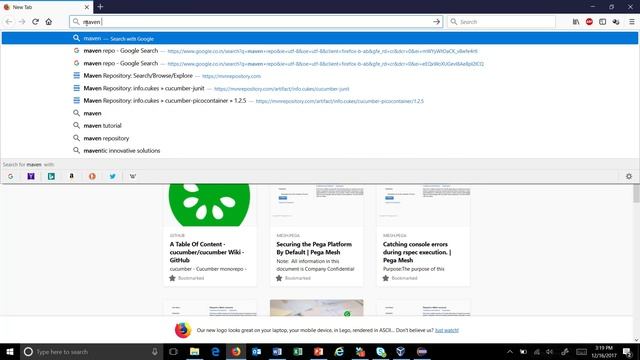
Task: Search maven with Amazon one-off engine
Action: (x=72, y=176)
